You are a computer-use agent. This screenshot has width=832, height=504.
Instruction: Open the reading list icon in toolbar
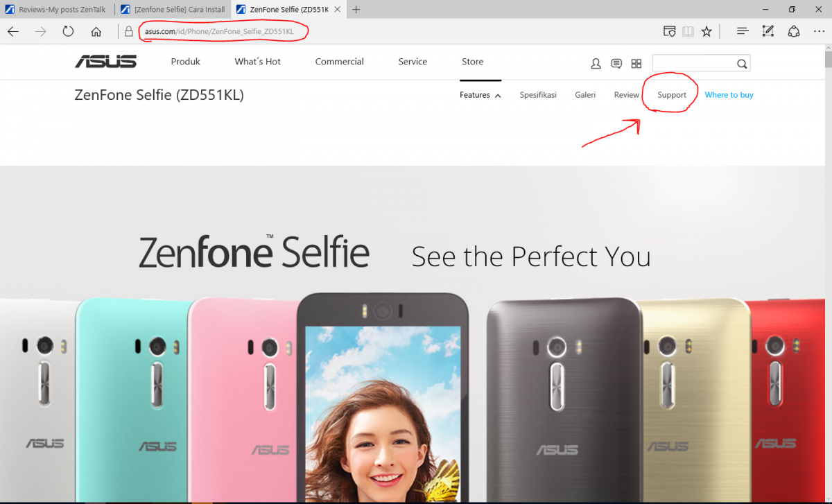tap(669, 31)
